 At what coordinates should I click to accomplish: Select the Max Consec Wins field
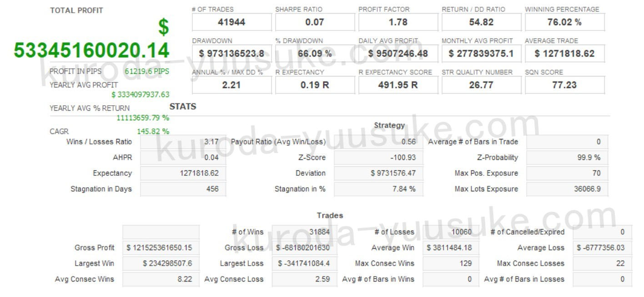[450, 263]
